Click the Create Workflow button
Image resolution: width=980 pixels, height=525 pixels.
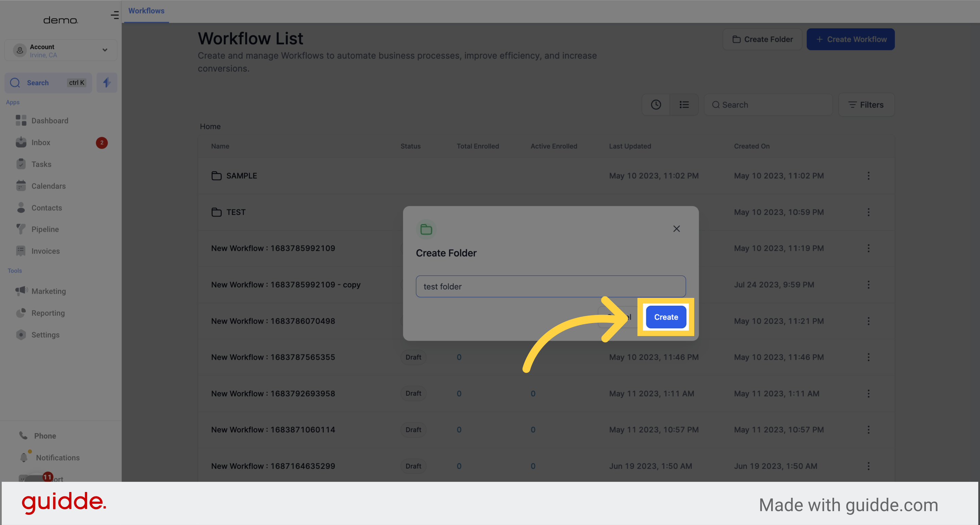(851, 39)
